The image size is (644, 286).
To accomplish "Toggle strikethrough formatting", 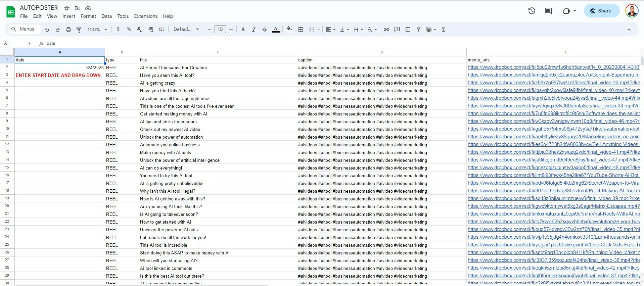I will pos(265,30).
